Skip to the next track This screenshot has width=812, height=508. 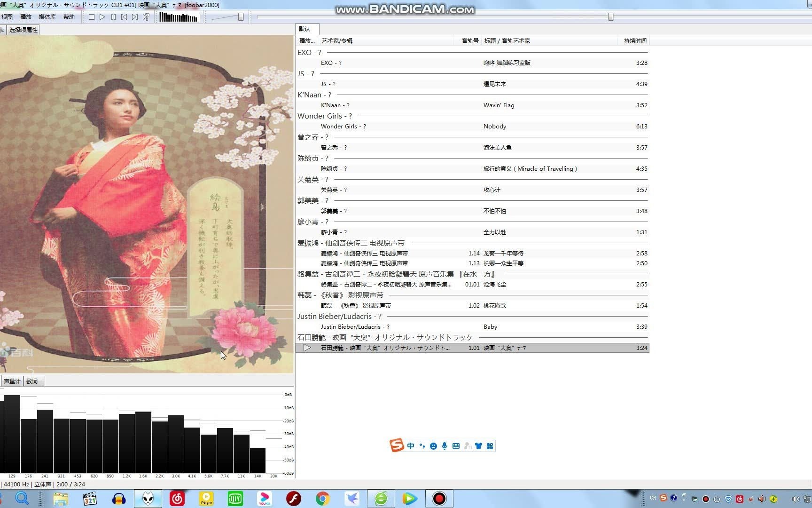tap(135, 17)
